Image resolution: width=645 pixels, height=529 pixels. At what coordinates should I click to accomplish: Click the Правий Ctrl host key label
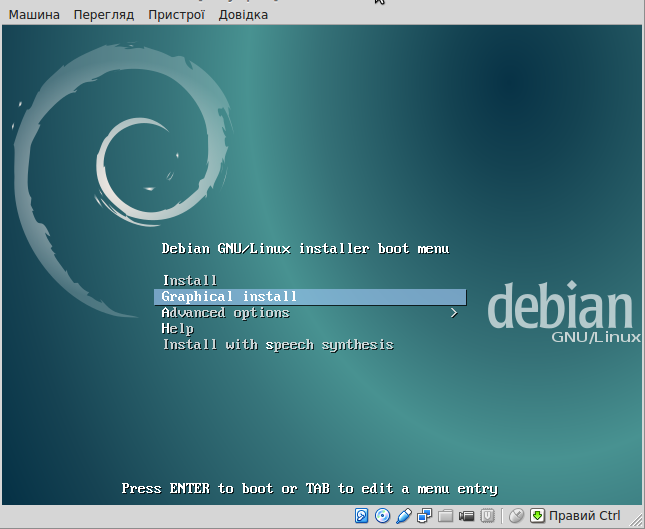pos(585,516)
